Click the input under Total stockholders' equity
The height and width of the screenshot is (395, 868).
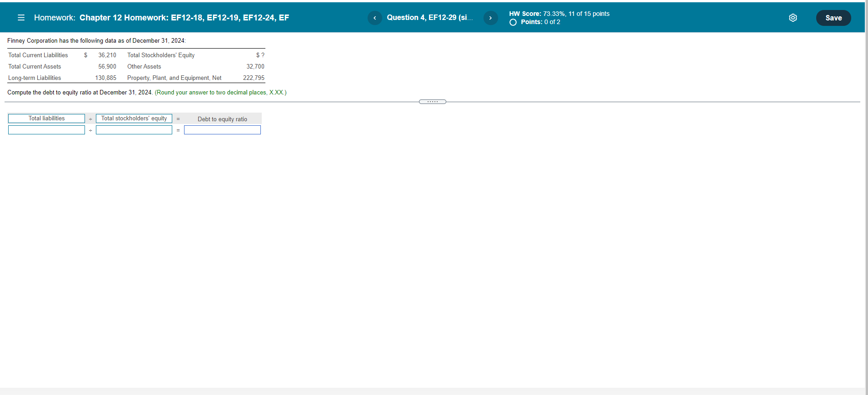pyautogui.click(x=134, y=130)
